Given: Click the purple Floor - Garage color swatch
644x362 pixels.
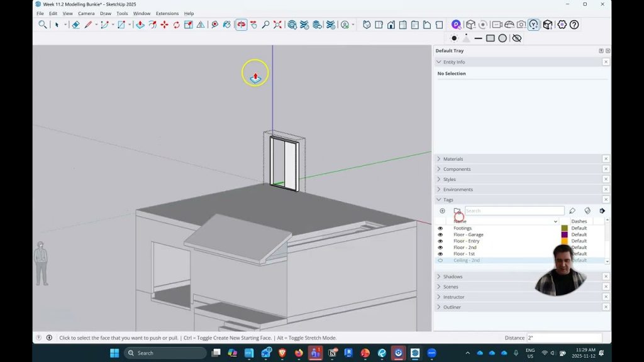Looking at the screenshot, I should point(564,235).
